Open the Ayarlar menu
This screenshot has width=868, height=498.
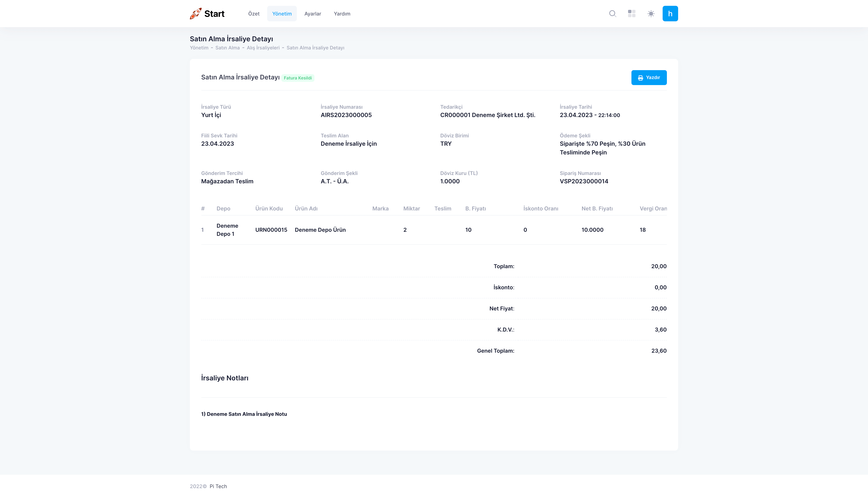point(313,14)
